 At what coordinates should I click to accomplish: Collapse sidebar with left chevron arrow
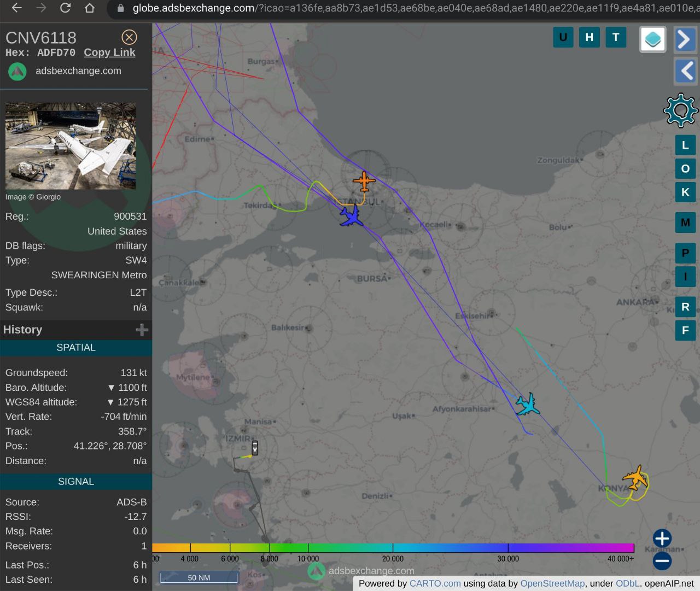click(x=685, y=71)
